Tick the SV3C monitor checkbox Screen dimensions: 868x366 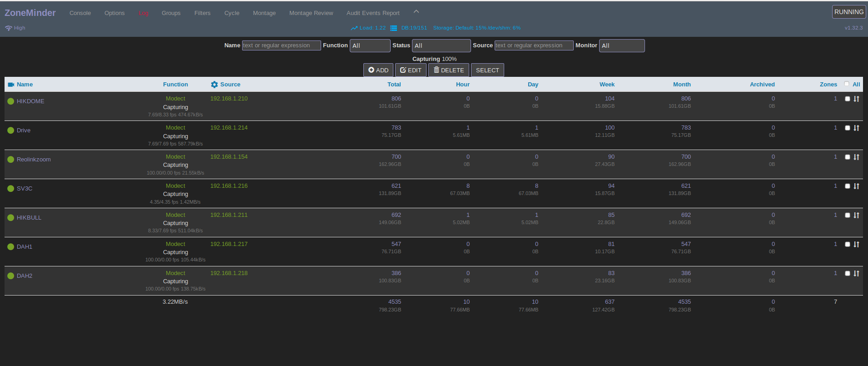(847, 186)
